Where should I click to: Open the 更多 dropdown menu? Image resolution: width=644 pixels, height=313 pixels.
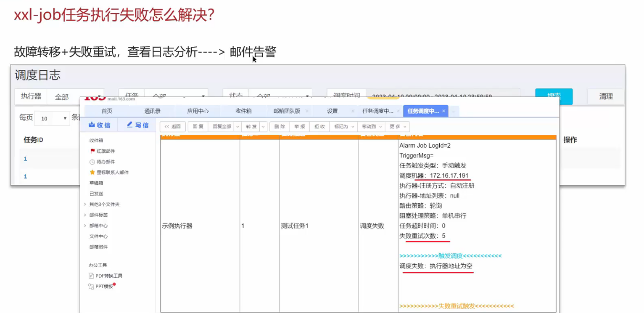point(398,127)
